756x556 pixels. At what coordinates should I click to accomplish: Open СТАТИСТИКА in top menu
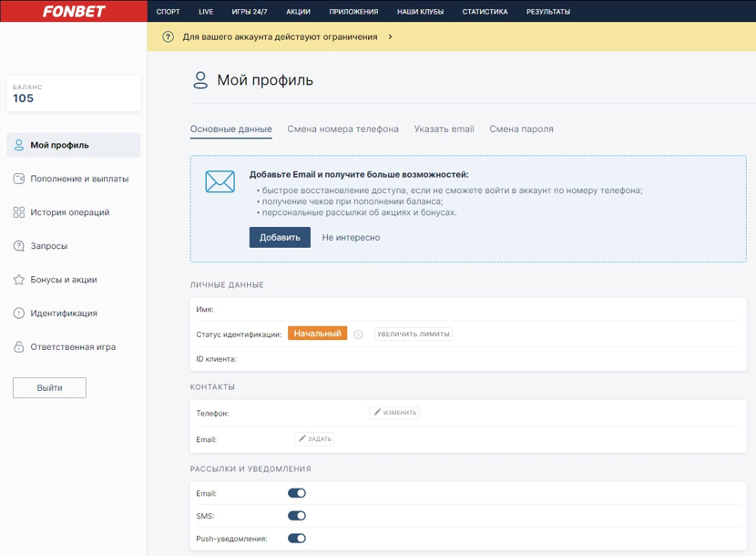pyautogui.click(x=485, y=12)
